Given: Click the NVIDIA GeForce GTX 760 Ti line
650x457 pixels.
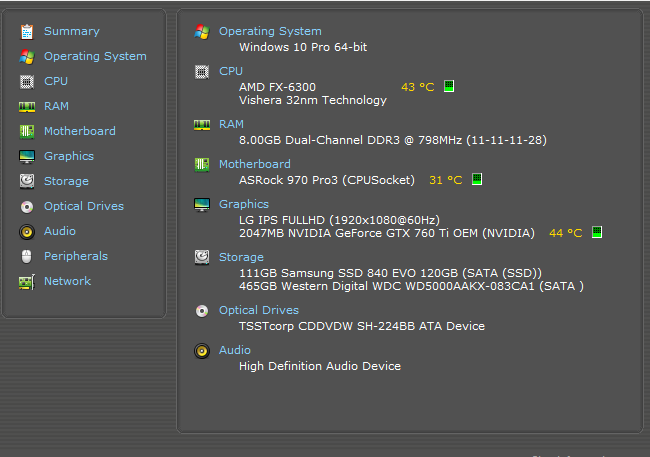Looking at the screenshot, I should click(387, 233).
